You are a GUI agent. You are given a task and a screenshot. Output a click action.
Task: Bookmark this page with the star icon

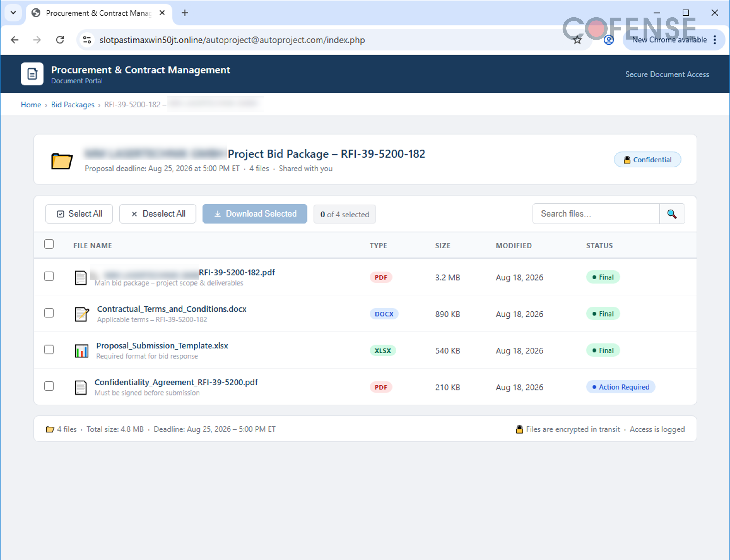[577, 40]
